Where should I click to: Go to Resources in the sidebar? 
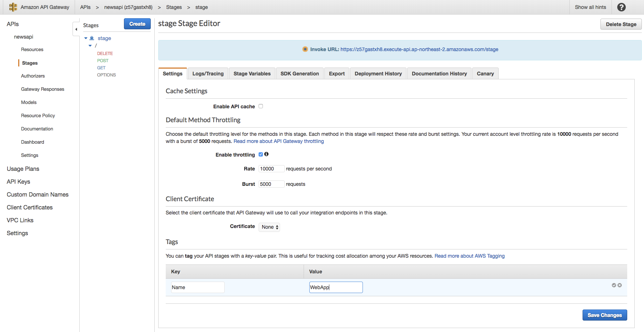pos(32,50)
